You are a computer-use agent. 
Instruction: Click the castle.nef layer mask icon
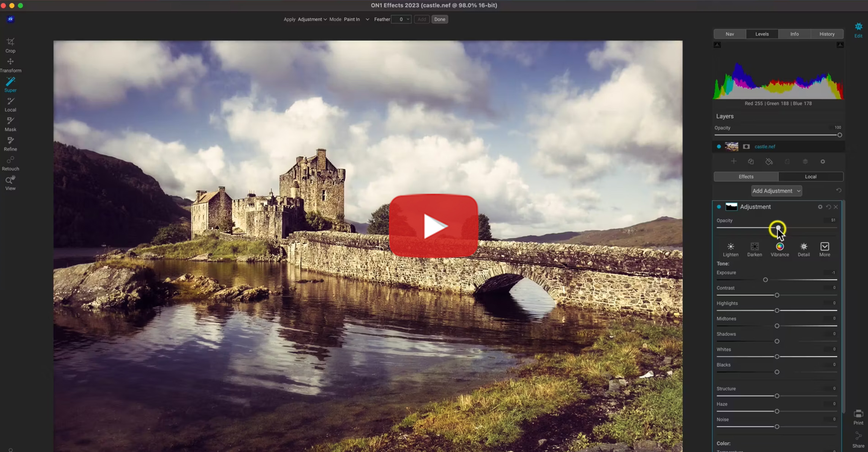click(746, 147)
